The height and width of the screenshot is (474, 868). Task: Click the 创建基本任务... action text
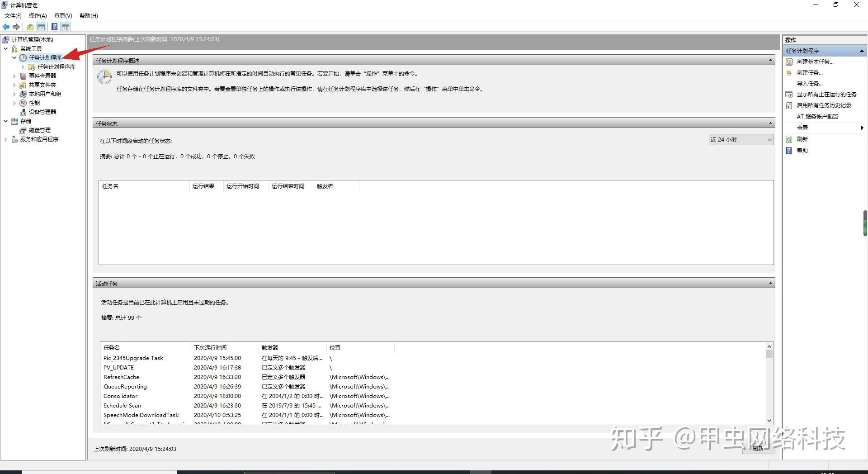point(815,62)
